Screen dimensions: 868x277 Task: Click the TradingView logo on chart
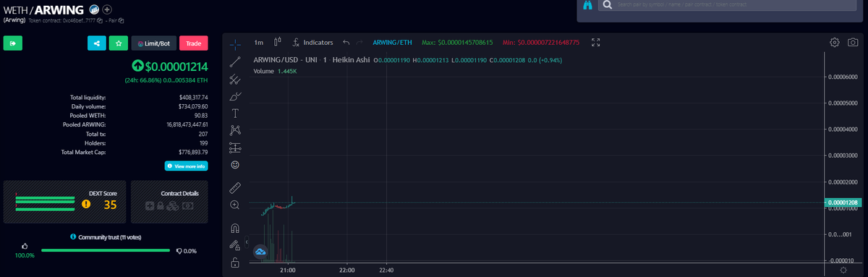point(260,252)
